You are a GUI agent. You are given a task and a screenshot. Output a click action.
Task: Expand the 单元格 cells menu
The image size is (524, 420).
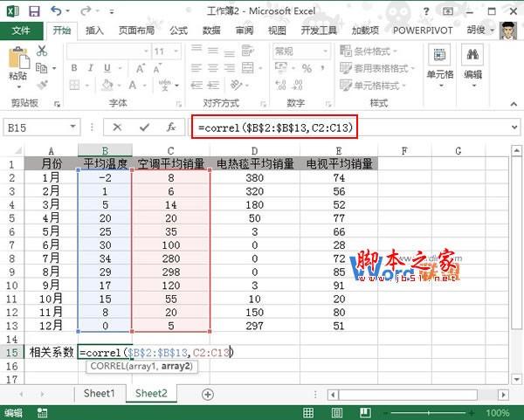tap(440, 66)
